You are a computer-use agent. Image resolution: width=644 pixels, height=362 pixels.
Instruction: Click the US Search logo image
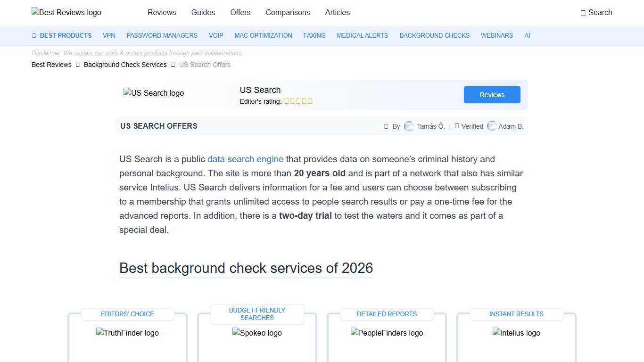click(154, 93)
